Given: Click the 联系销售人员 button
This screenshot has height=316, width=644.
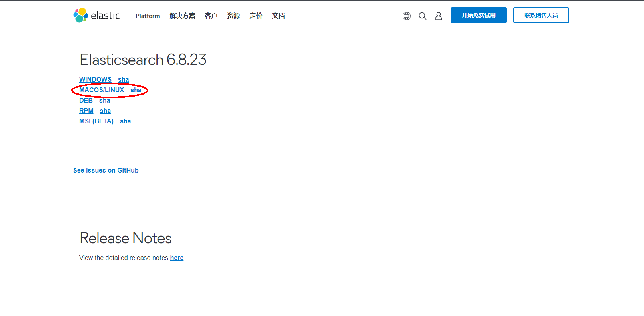Looking at the screenshot, I should pos(541,15).
